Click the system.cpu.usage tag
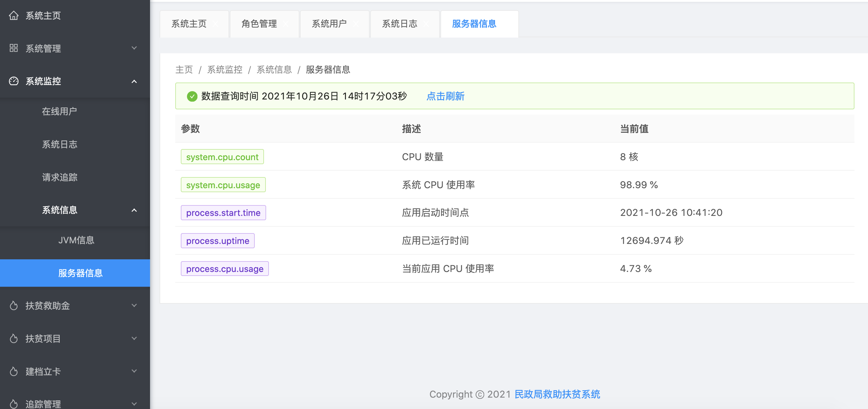This screenshot has width=868, height=409. click(x=223, y=185)
